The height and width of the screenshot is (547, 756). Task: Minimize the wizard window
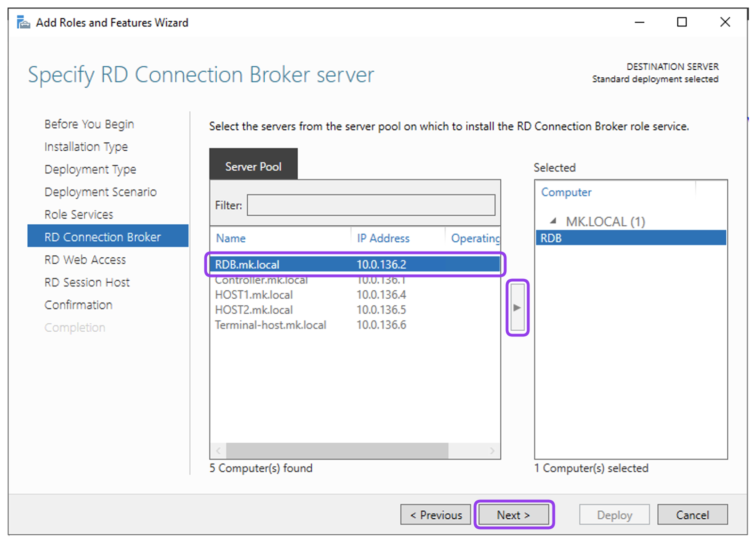point(639,22)
